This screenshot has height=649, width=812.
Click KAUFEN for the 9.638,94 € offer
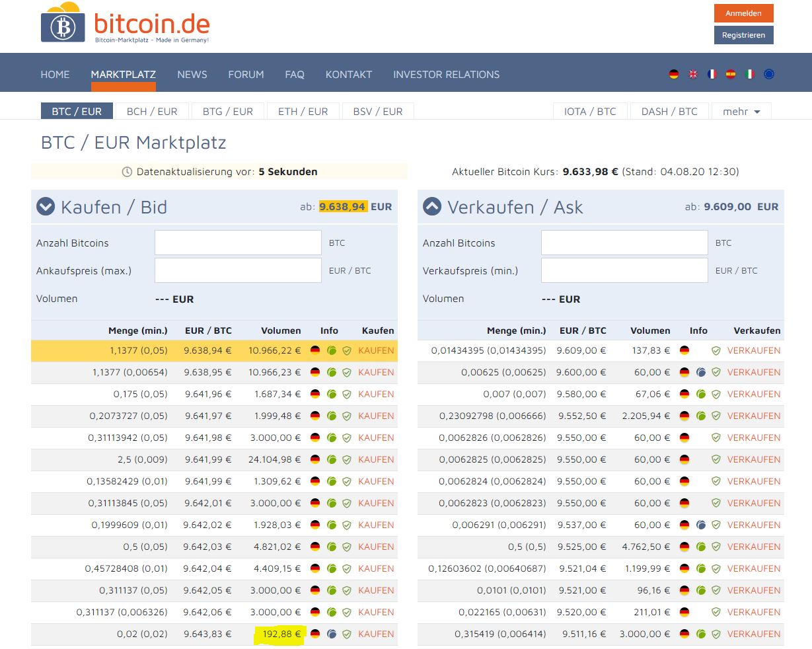[376, 350]
